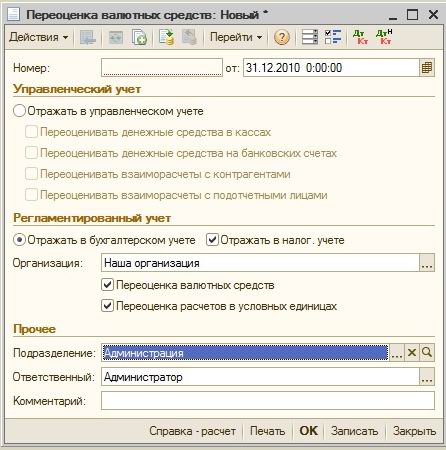Viewport: 446px width, 450px height.
Task: Uncheck Отражать в налог. учете checkbox
Action: point(212,240)
